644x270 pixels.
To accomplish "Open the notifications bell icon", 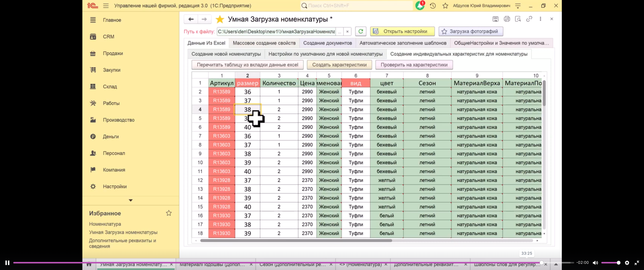I will pos(420,5).
